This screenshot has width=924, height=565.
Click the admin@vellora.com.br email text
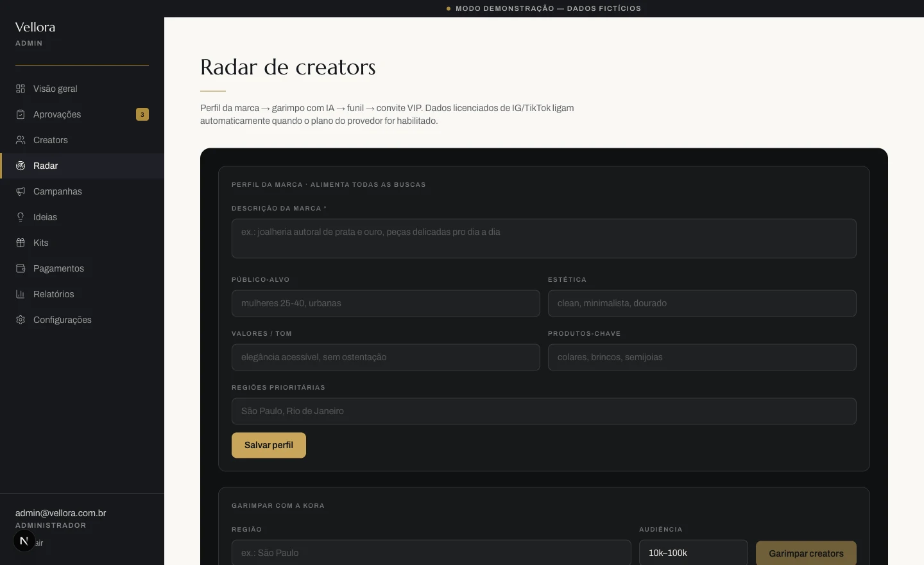click(61, 513)
